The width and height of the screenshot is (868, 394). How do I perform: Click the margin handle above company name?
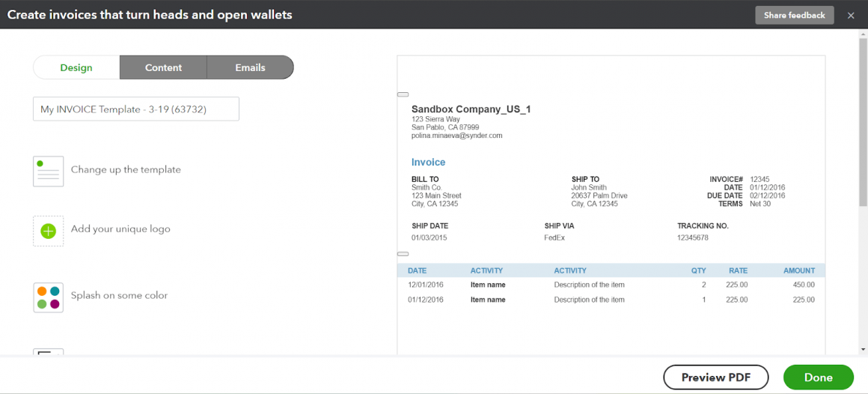click(x=403, y=94)
